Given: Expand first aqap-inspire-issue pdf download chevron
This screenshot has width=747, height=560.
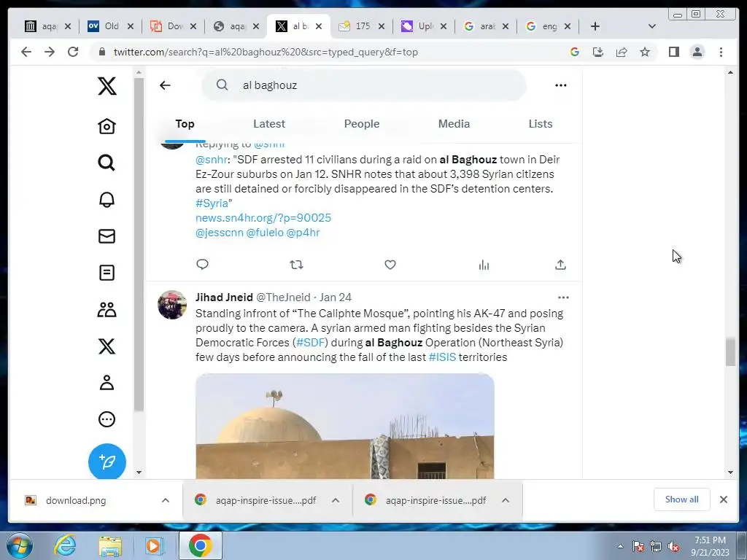Looking at the screenshot, I should click(x=336, y=500).
